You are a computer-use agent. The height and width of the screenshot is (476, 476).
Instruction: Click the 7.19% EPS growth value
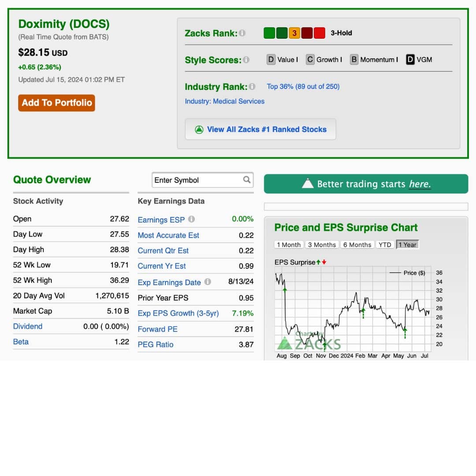click(x=242, y=313)
